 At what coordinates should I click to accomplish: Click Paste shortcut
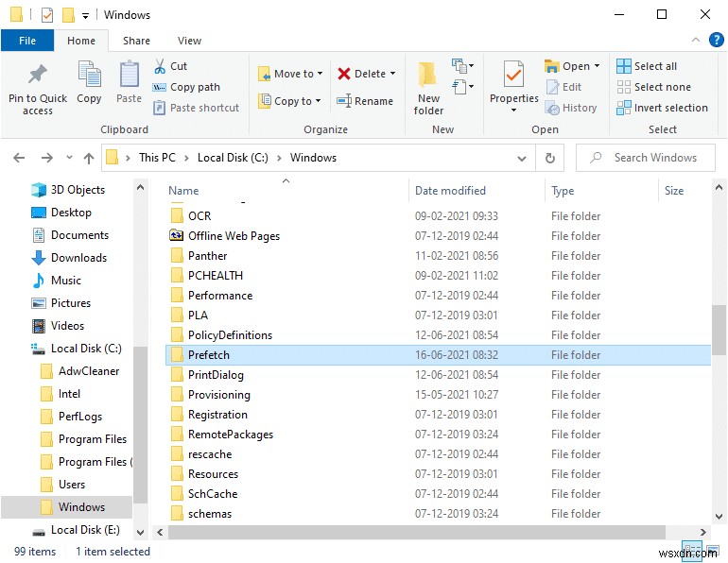click(x=196, y=108)
